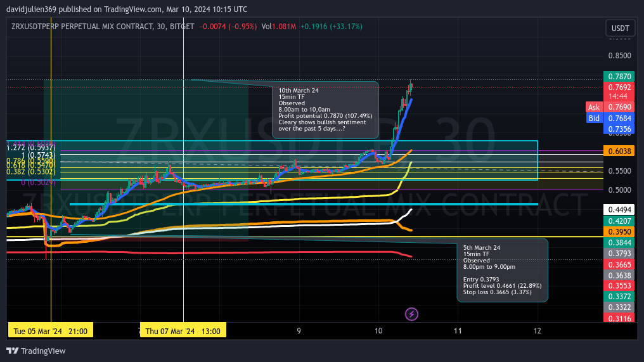Click date 9 on the time axis
Viewport: 644px width, 362px height.
pos(299,331)
